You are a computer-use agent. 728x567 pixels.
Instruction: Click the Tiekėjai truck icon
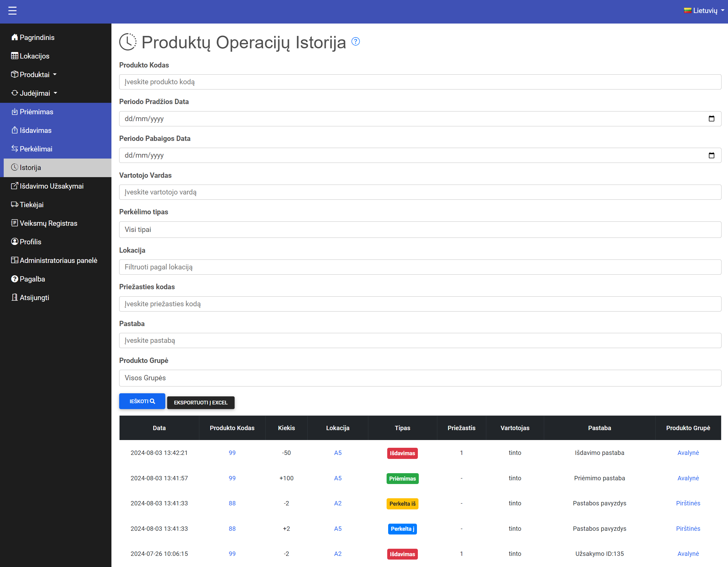(x=14, y=204)
